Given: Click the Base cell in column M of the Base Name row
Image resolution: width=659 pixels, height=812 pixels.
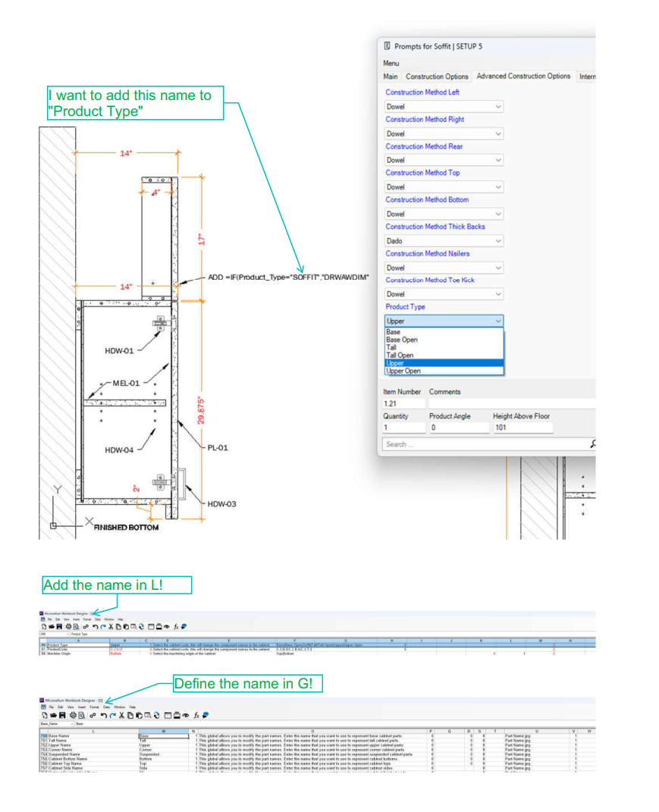Looking at the screenshot, I should [164, 736].
